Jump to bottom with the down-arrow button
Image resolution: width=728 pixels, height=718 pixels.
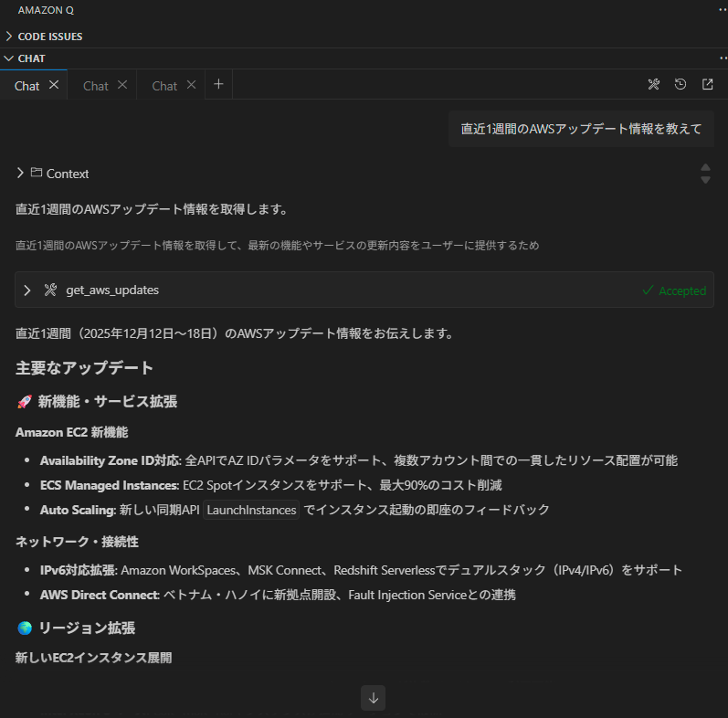pyautogui.click(x=374, y=698)
